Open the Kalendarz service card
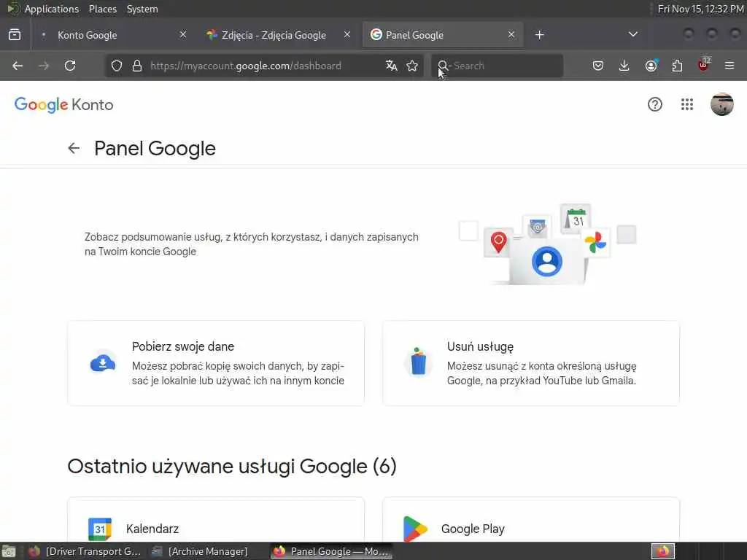 tap(216, 520)
